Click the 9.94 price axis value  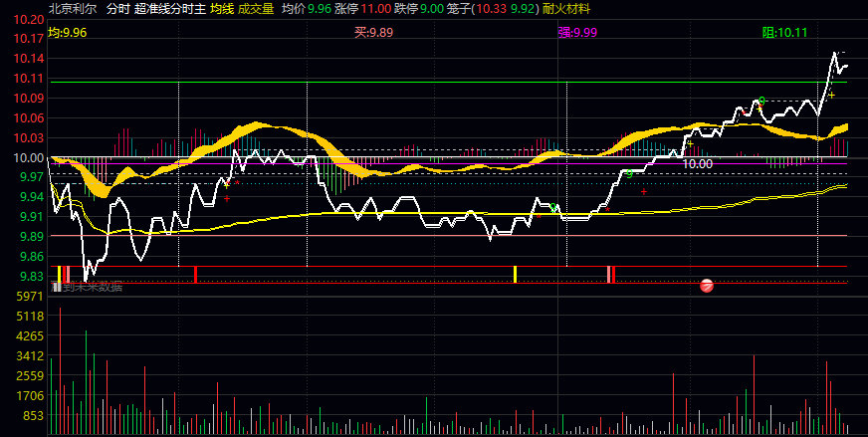point(32,197)
